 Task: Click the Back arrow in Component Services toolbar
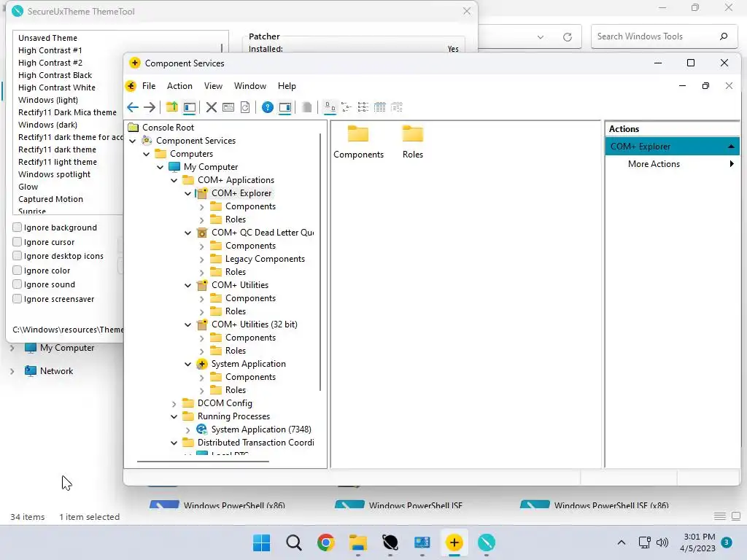coord(133,107)
